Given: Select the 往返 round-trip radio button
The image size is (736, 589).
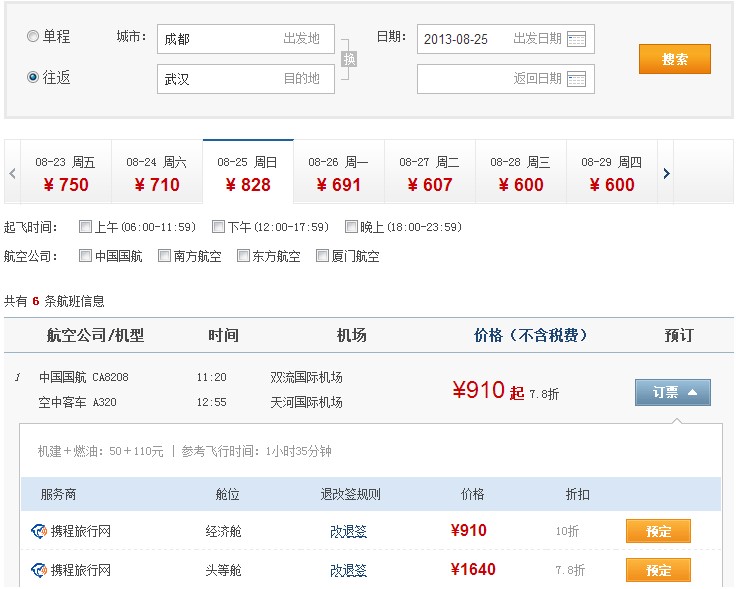Looking at the screenshot, I should point(33,77).
